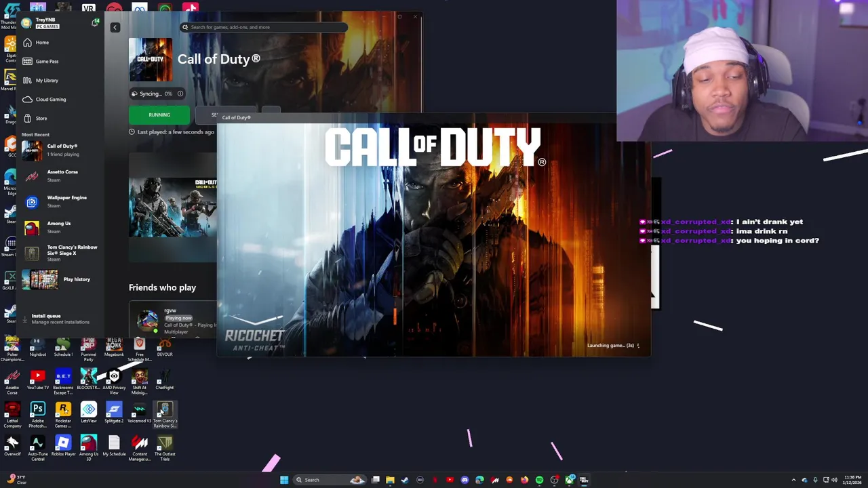Viewport: 868px width, 488px height.
Task: Select Rainbow Six Siege X in Most Recent
Action: [61, 253]
